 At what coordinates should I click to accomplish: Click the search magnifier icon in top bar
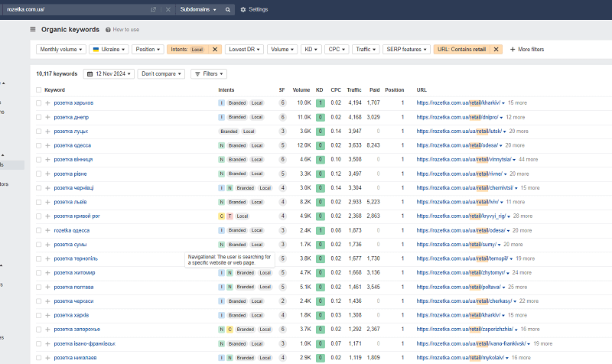(x=227, y=10)
